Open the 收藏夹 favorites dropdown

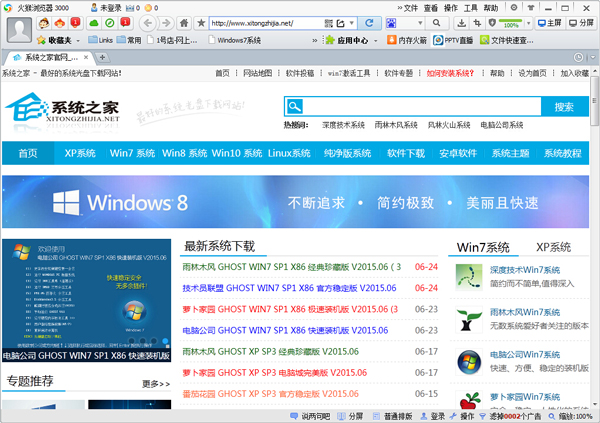(x=60, y=40)
